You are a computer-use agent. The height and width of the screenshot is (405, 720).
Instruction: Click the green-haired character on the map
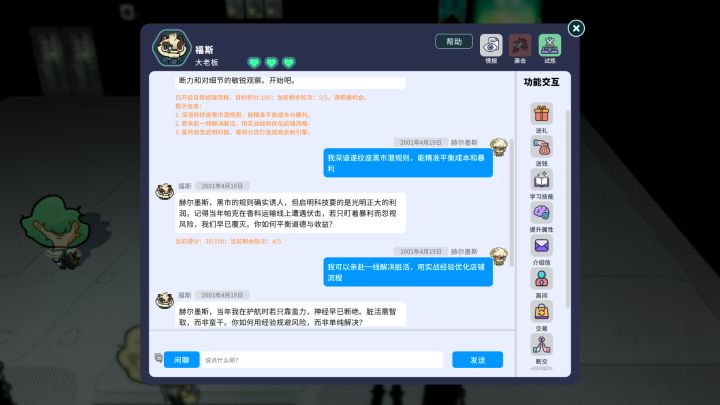[56, 232]
